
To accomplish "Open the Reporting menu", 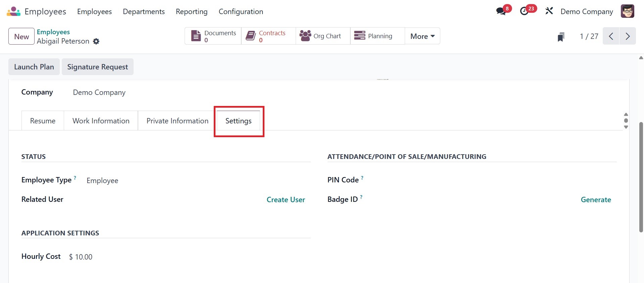I will pyautogui.click(x=192, y=11).
